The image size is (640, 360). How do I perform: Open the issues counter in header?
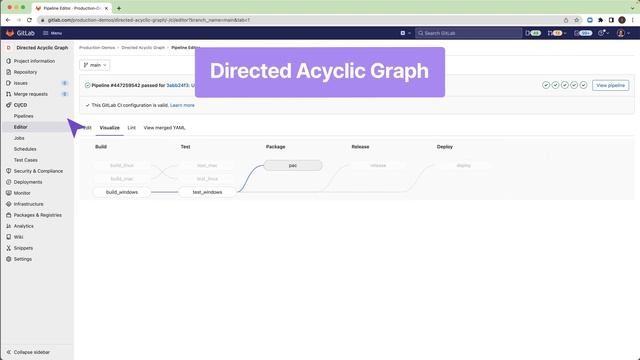tap(533, 33)
